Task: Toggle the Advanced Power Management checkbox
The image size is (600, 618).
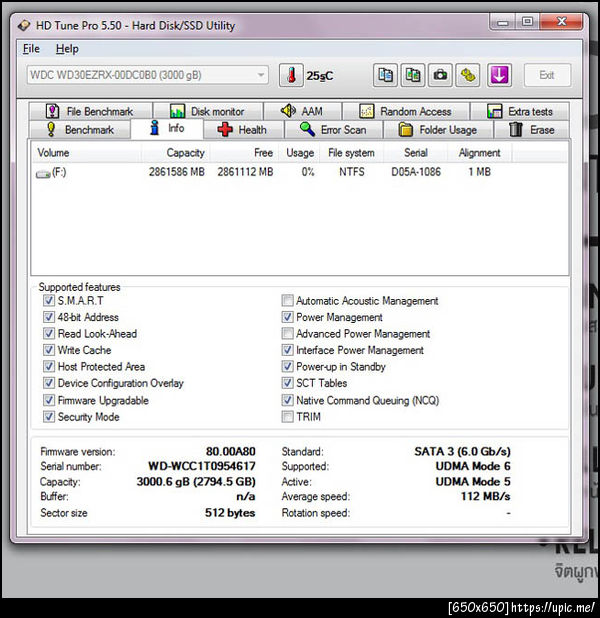Action: (287, 333)
